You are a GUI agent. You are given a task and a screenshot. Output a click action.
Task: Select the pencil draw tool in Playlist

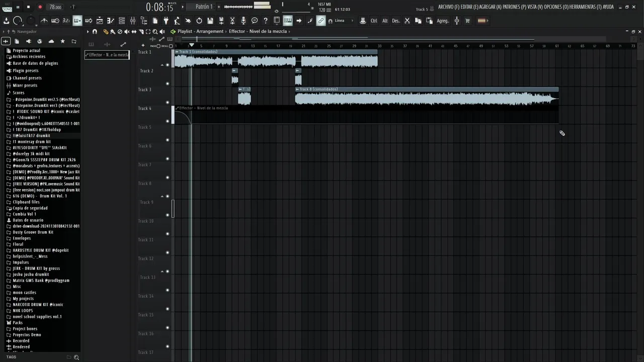106,32
